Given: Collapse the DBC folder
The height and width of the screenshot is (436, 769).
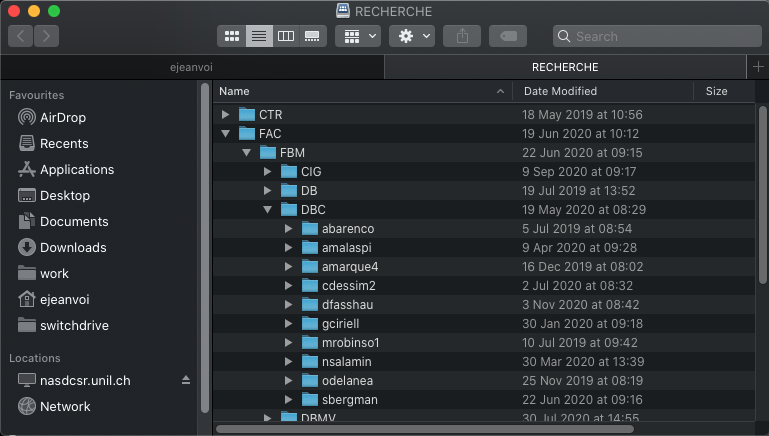Looking at the screenshot, I should coord(268,210).
